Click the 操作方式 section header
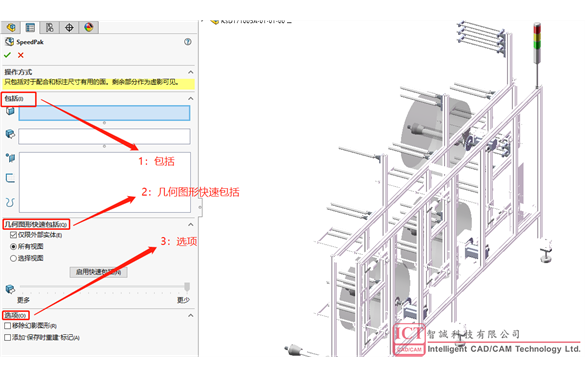This screenshot has height=377, width=585. tap(18, 72)
